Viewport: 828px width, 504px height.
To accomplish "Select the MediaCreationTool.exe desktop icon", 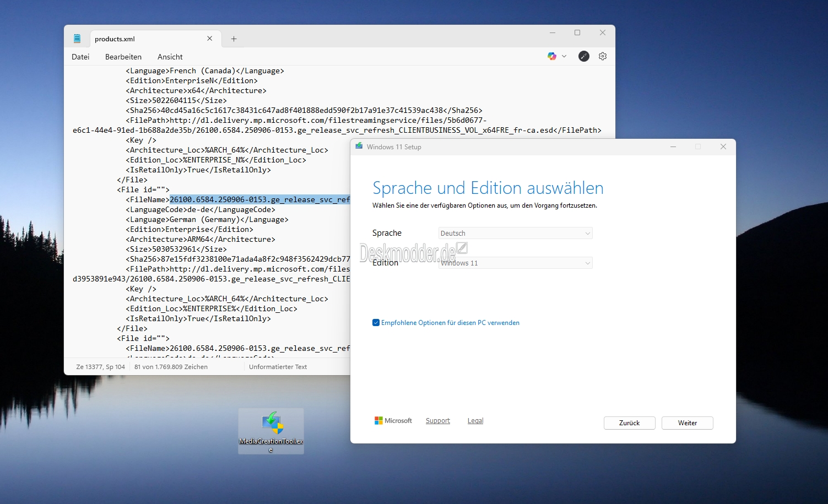I will (x=271, y=431).
